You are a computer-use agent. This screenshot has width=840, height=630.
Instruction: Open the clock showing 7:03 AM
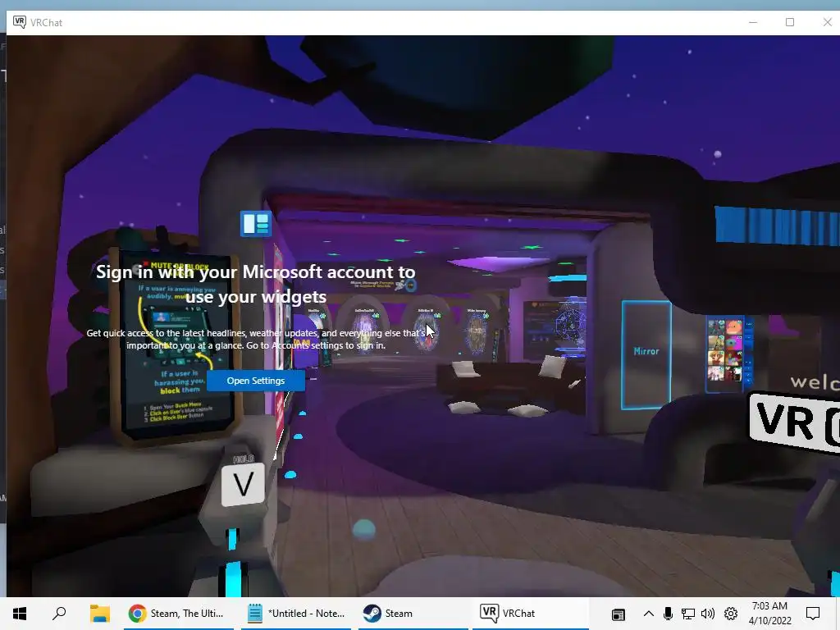click(x=769, y=614)
